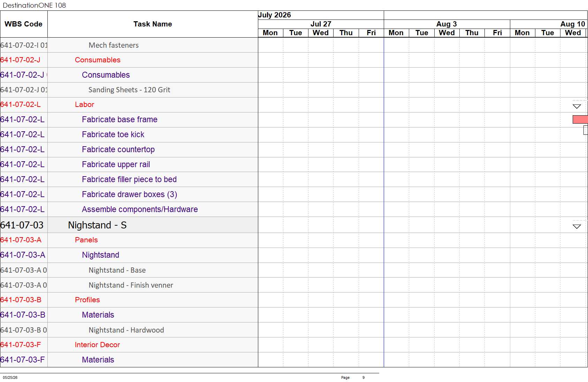Viewport: 588px width, 382px height.
Task: Select the Panels category row
Action: click(x=129, y=240)
